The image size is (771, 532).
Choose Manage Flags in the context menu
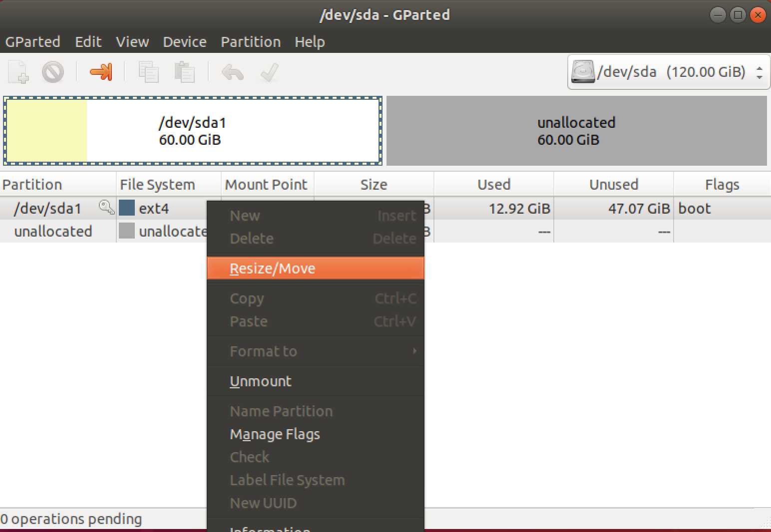(316, 434)
